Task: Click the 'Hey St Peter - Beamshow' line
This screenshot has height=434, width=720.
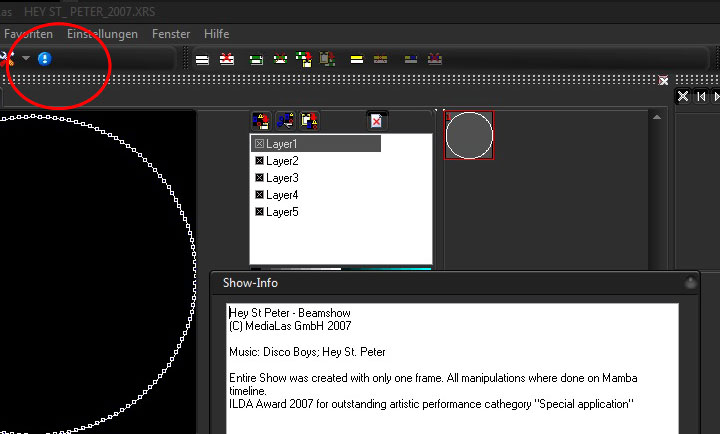Action: pos(290,313)
